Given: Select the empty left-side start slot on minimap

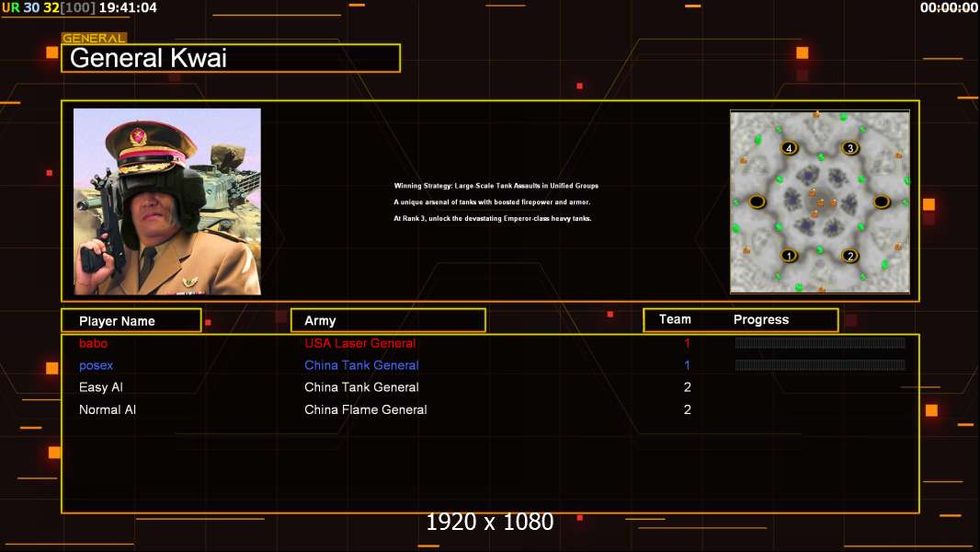Looking at the screenshot, I should (x=757, y=201).
